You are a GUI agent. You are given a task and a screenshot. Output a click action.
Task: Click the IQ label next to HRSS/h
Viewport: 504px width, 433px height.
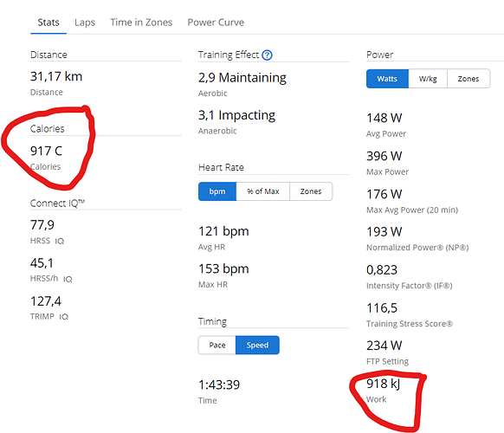pos(68,279)
